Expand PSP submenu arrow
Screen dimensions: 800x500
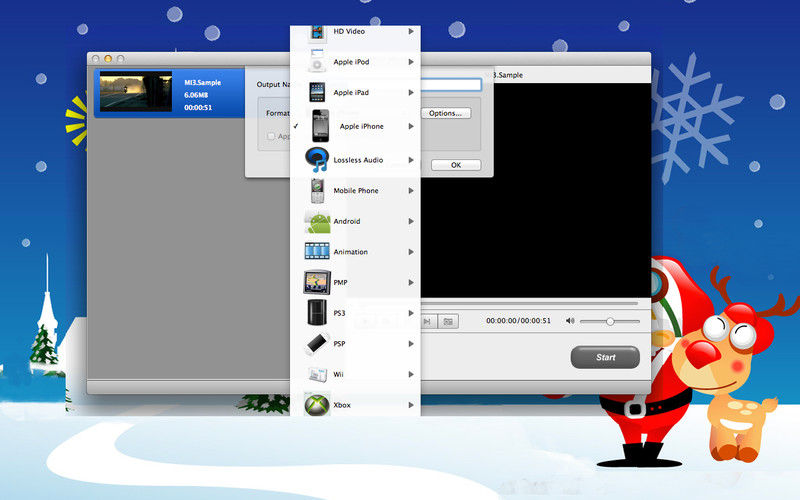click(x=411, y=343)
